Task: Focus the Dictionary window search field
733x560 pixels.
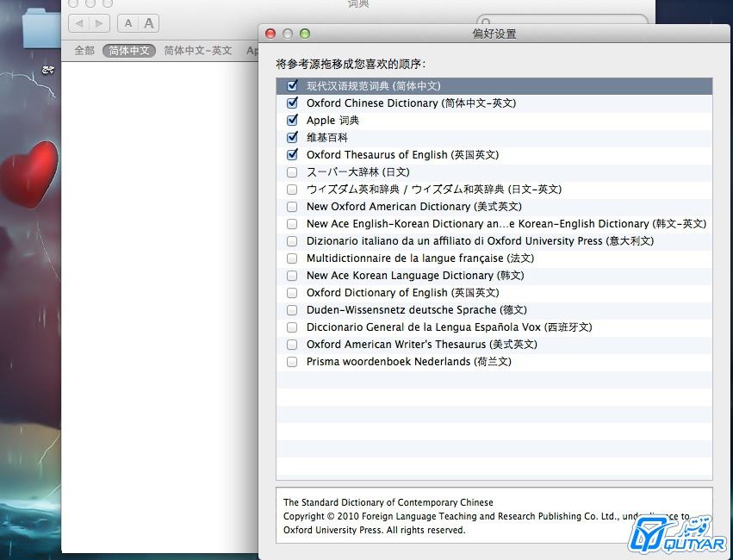Action: pyautogui.click(x=562, y=21)
